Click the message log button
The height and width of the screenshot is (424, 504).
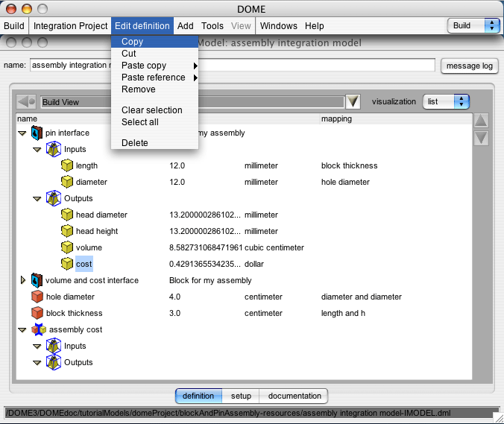469,66
